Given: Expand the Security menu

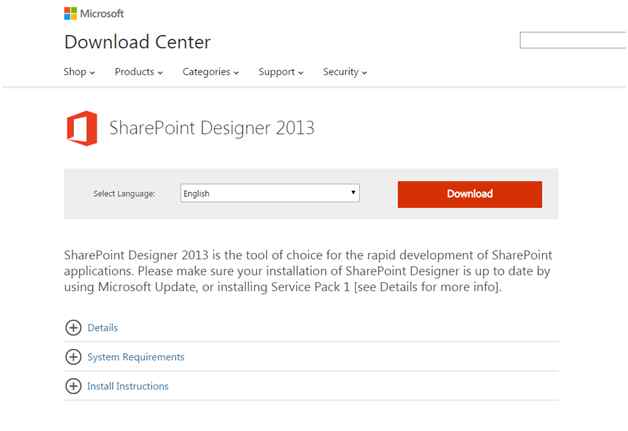Looking at the screenshot, I should point(345,72).
